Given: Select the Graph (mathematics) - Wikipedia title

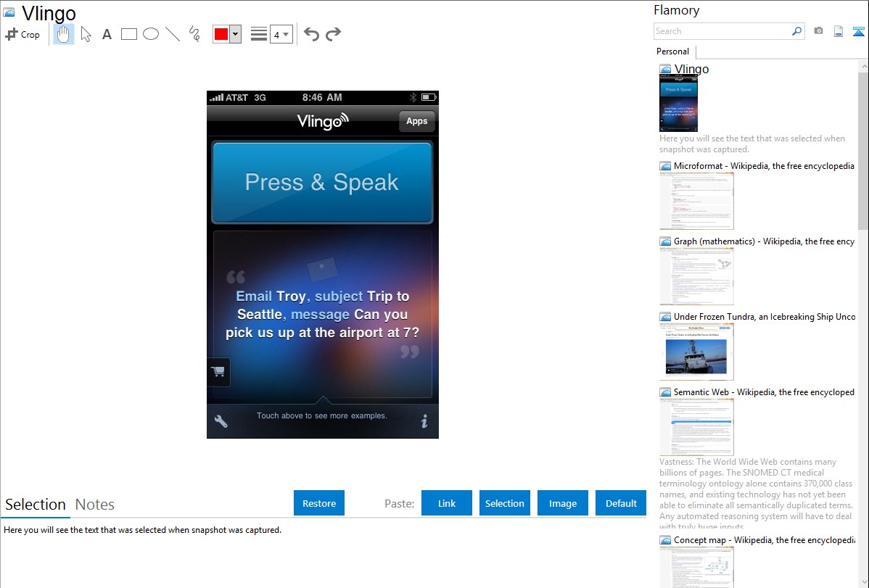Looking at the screenshot, I should click(765, 241).
